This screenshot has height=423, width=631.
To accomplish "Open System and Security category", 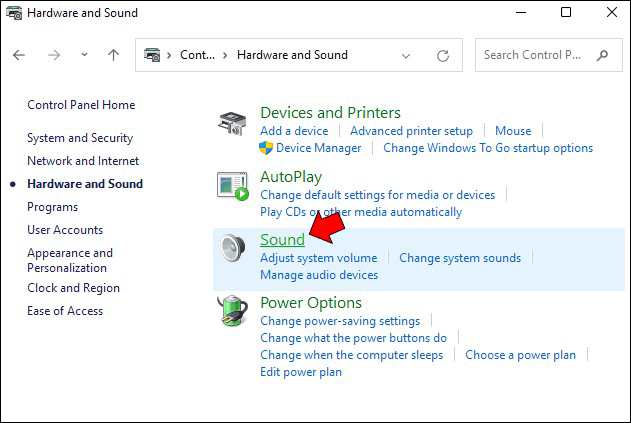I will point(80,138).
